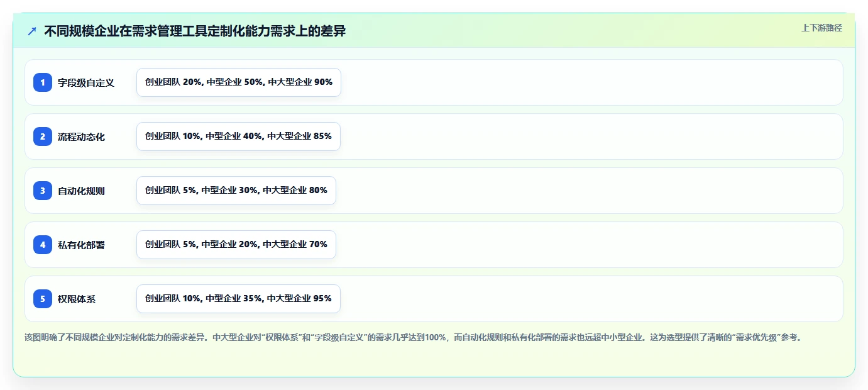The width and height of the screenshot is (868, 390).
Task: Select the 权限体系 row label
Action: [77, 299]
